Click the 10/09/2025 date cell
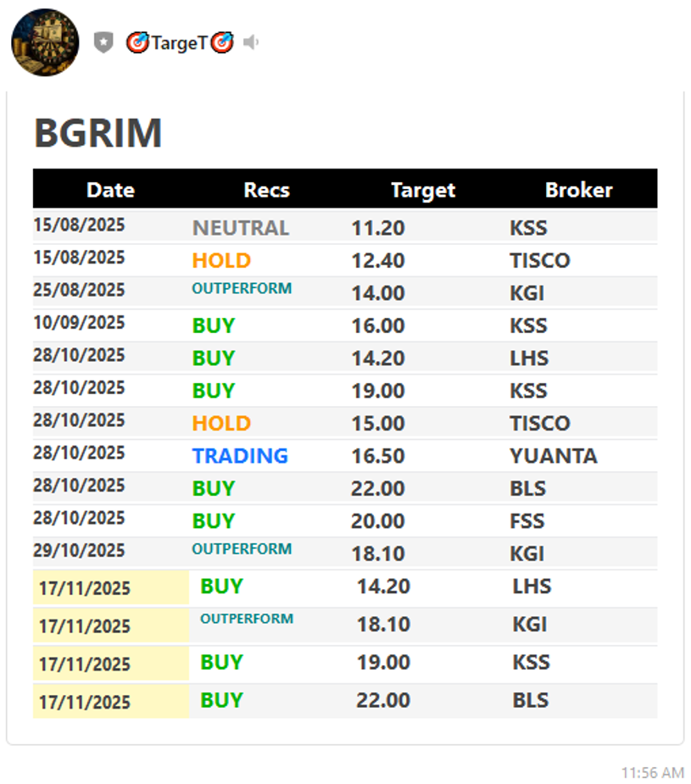 coord(79,323)
